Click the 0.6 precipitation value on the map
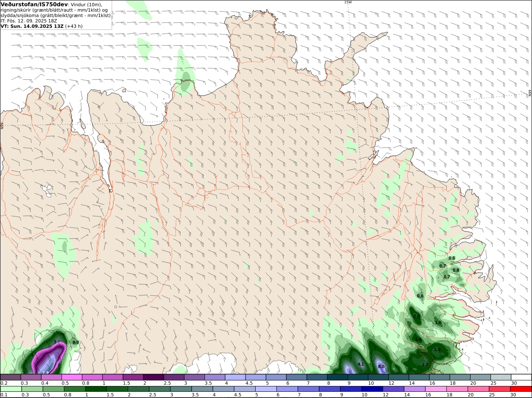The height and width of the screenshot is (398, 532). tap(452, 258)
